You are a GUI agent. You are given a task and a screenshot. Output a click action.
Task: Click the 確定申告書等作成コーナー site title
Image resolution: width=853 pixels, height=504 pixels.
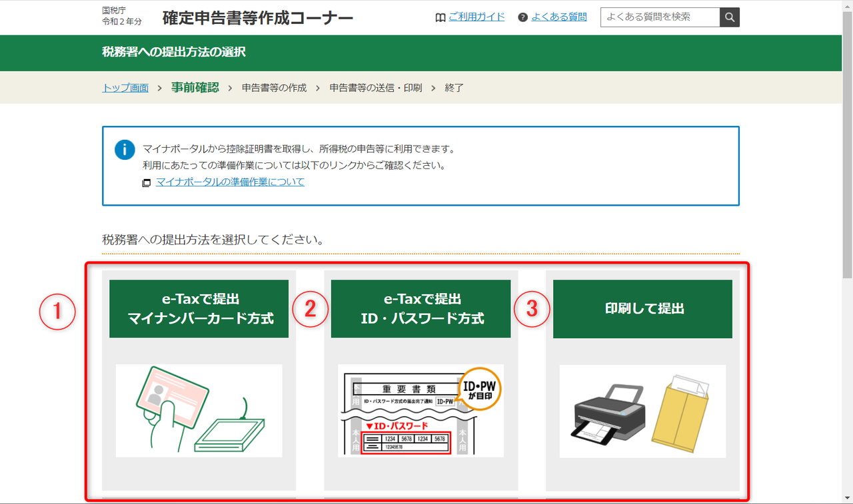click(258, 18)
